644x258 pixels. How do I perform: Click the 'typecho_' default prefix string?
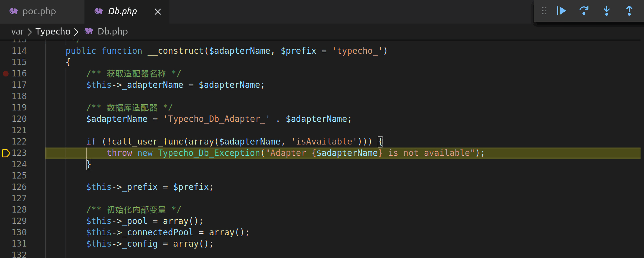357,51
